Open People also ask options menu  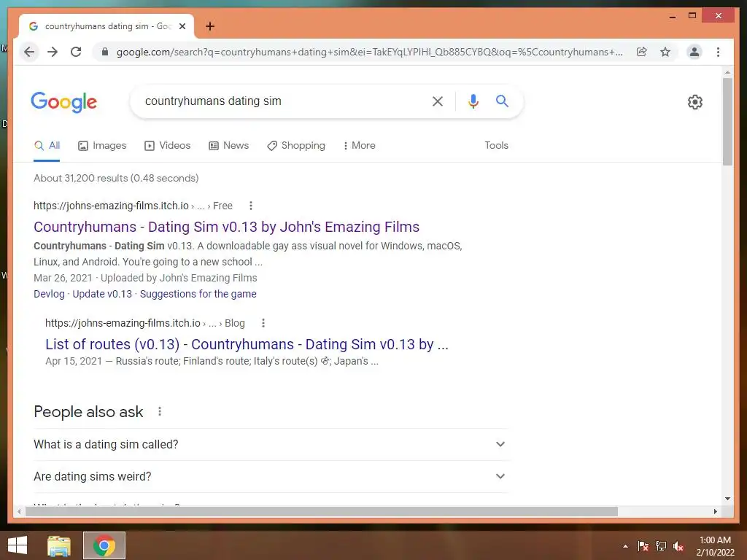click(160, 411)
